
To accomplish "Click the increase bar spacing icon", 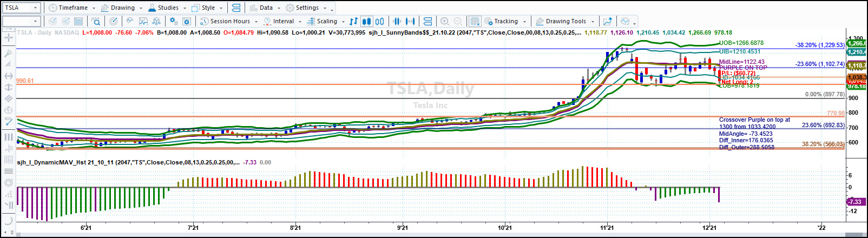I will 411,21.
